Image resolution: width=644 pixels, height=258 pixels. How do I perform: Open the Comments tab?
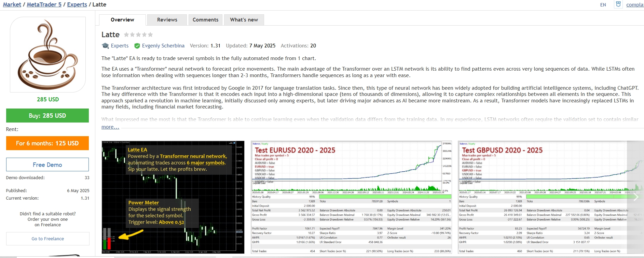click(205, 20)
